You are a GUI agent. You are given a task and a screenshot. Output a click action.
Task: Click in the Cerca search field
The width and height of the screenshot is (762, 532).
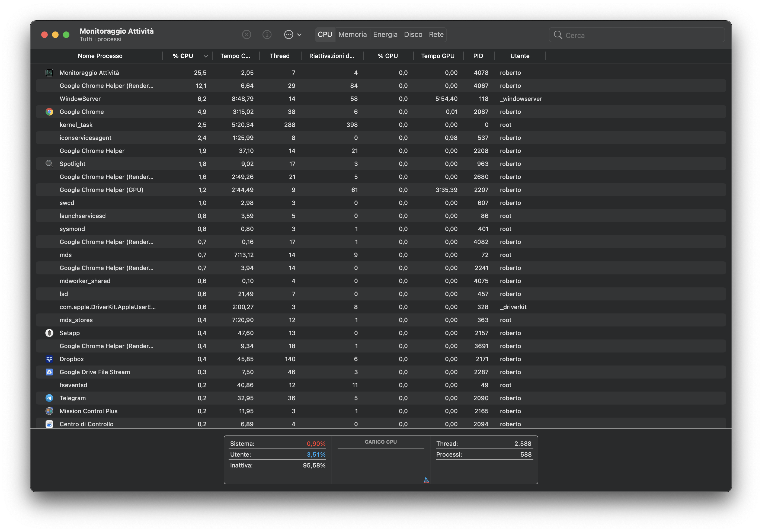coord(636,35)
